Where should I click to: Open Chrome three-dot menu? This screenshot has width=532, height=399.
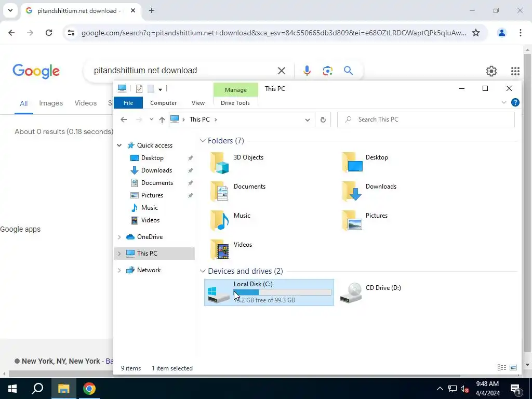tap(521, 33)
